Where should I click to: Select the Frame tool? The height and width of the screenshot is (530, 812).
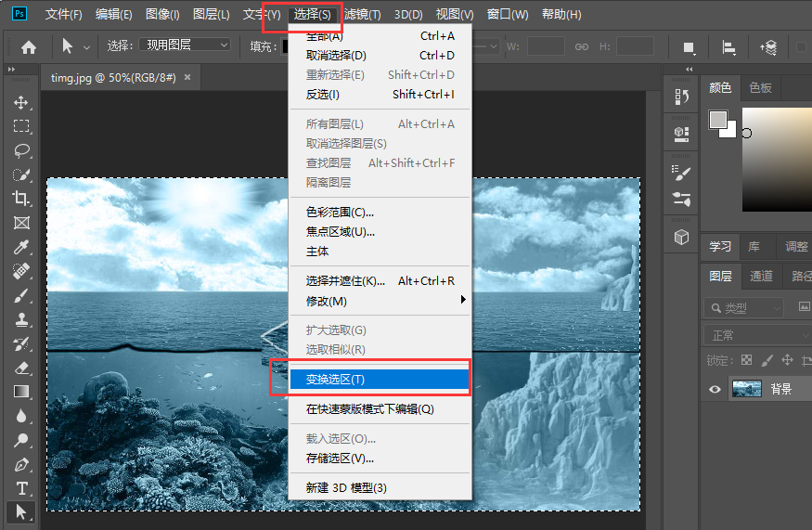tap(21, 223)
